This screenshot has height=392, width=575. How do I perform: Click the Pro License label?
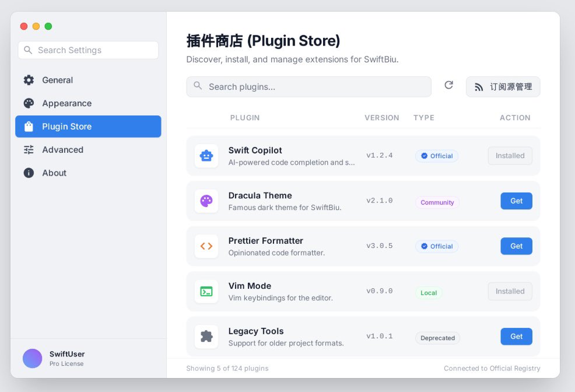pyautogui.click(x=66, y=364)
